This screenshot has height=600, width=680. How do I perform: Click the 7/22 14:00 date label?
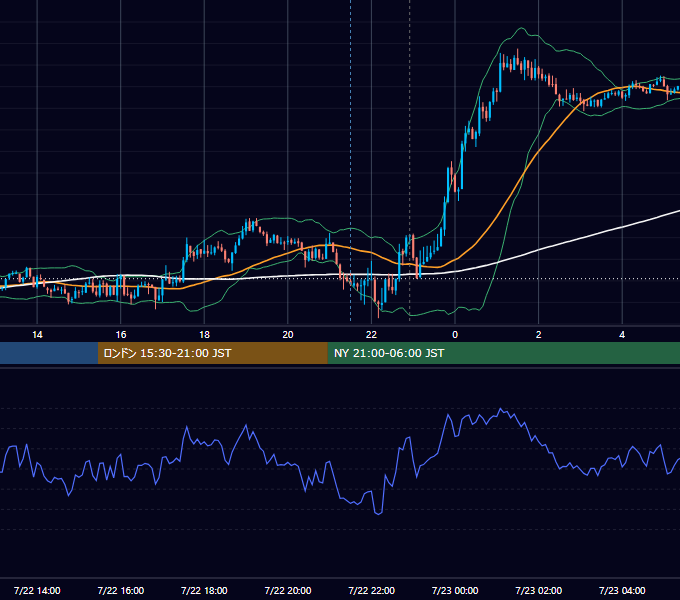pos(37,590)
